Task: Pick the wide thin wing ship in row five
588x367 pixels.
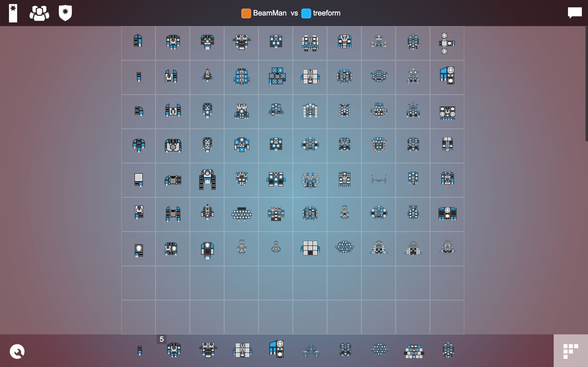Action: [378, 179]
